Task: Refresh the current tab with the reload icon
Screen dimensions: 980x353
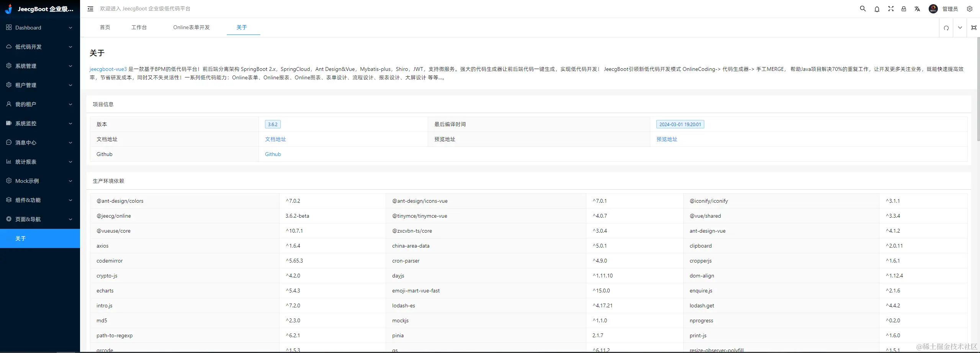Action: pos(946,28)
